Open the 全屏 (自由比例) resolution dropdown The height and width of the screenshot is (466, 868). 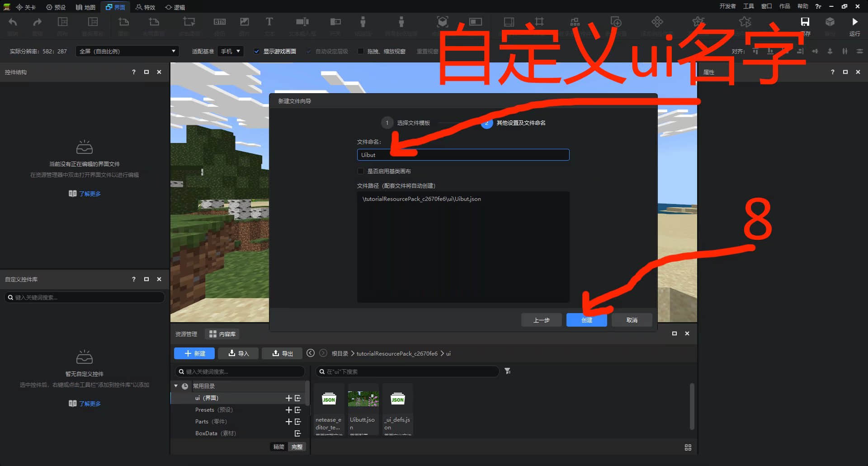click(127, 51)
